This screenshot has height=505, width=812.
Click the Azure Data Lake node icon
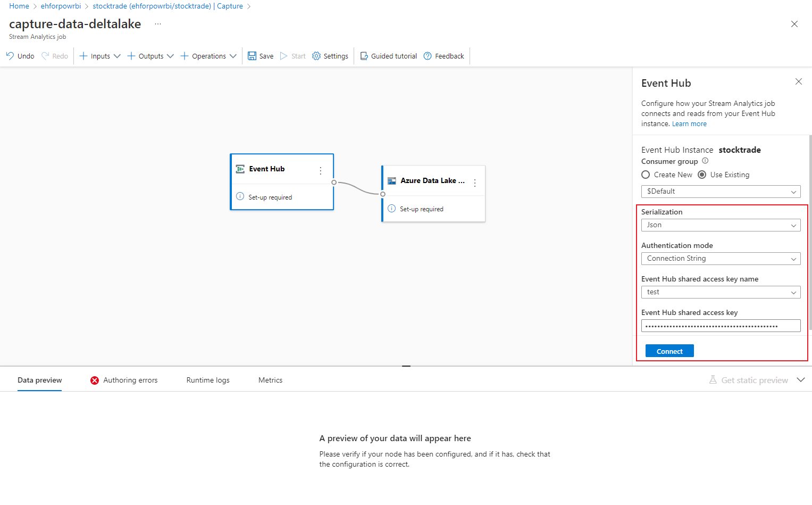(x=392, y=181)
